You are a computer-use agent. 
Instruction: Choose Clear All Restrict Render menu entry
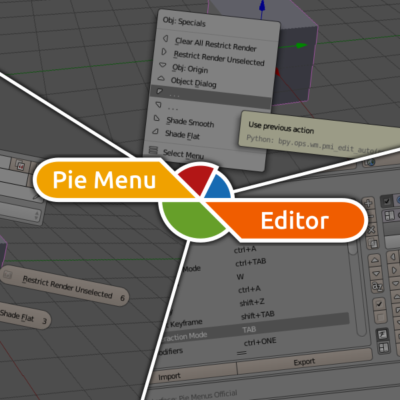coord(215,44)
